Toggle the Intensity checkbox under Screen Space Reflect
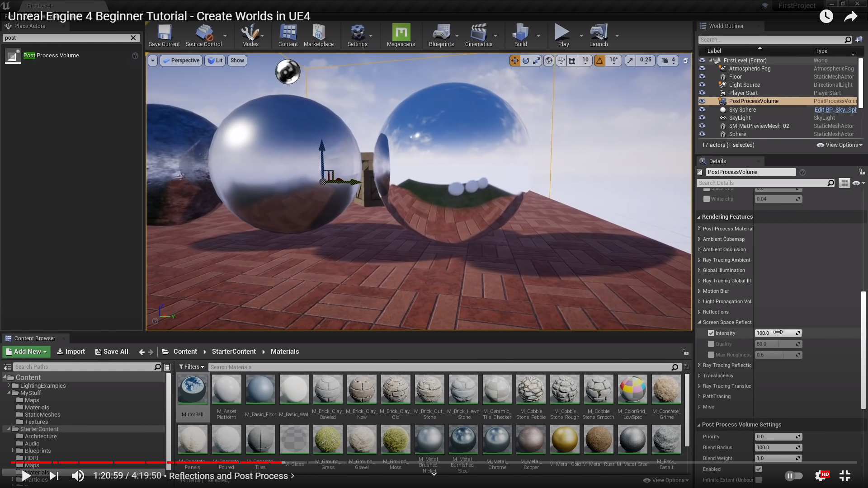 pyautogui.click(x=711, y=333)
